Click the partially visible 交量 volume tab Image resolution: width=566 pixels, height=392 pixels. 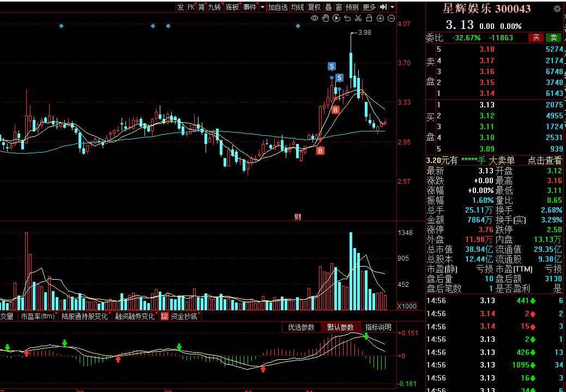(7, 316)
